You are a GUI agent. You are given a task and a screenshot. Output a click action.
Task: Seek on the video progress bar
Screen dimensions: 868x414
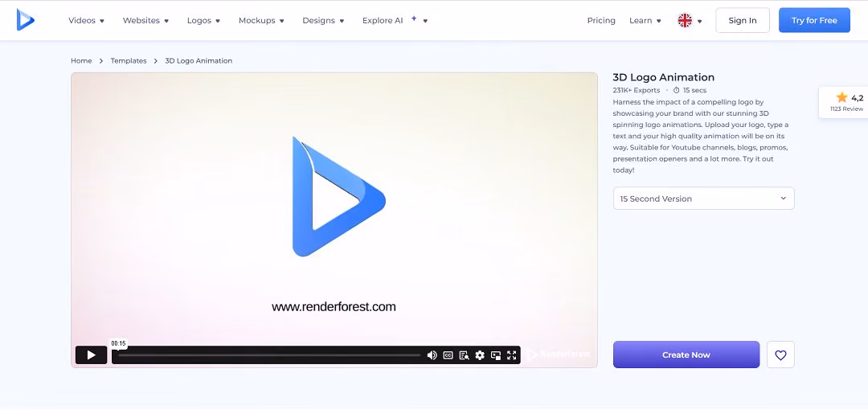pyautogui.click(x=269, y=355)
